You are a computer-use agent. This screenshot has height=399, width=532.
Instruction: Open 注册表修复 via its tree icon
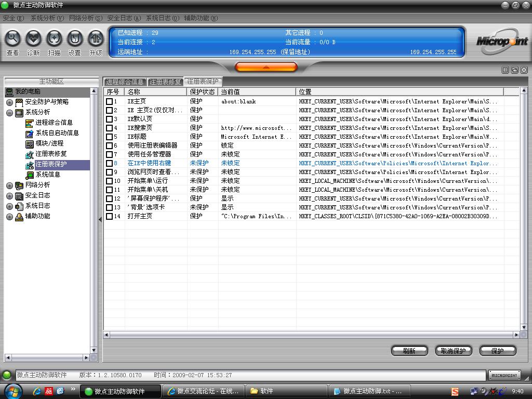coord(30,154)
